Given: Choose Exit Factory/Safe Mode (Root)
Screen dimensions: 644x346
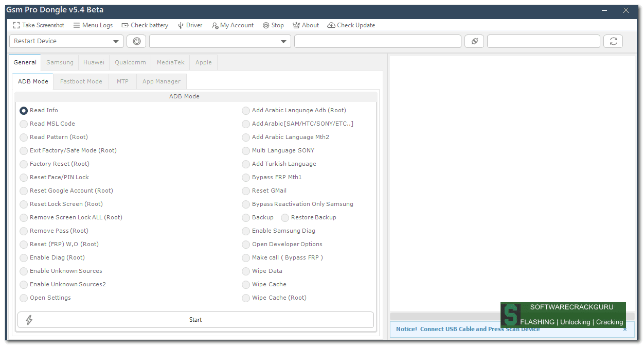Looking at the screenshot, I should tap(68, 150).
